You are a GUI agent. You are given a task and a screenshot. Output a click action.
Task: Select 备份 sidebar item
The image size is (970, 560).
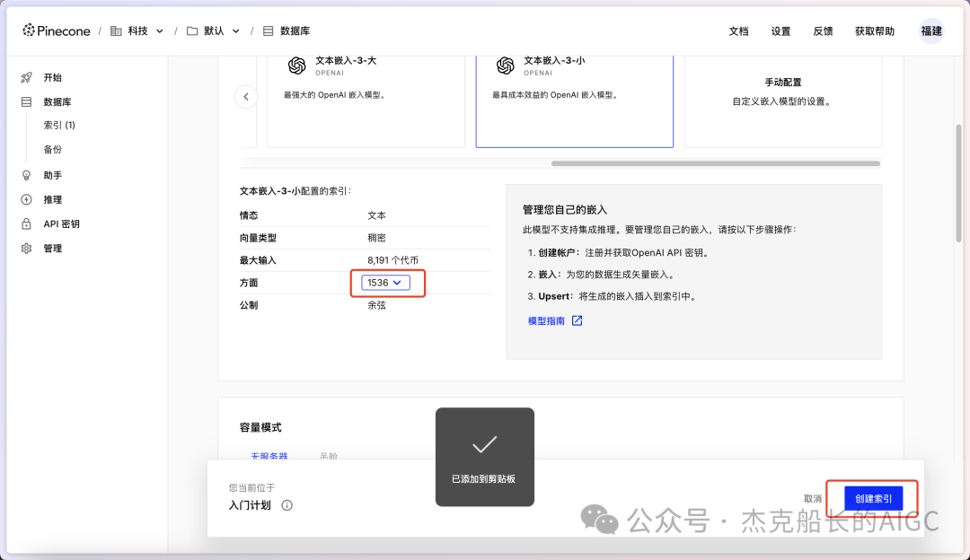pos(53,149)
